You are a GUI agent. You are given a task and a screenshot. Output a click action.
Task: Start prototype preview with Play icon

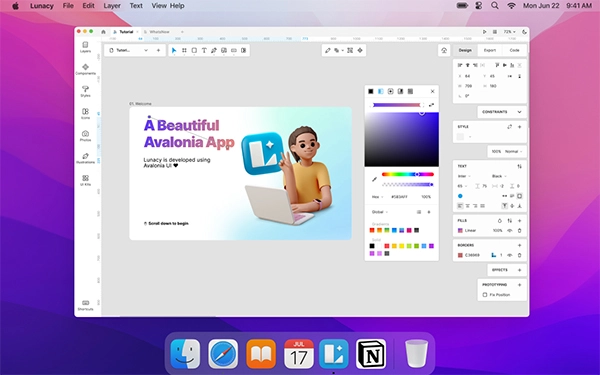[x=484, y=32]
